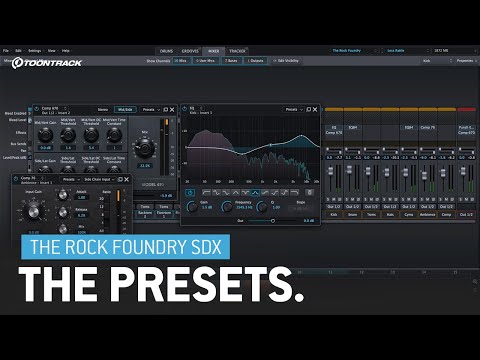Mute the Kick channel
This screenshot has width=480, height=360.
tap(334, 199)
